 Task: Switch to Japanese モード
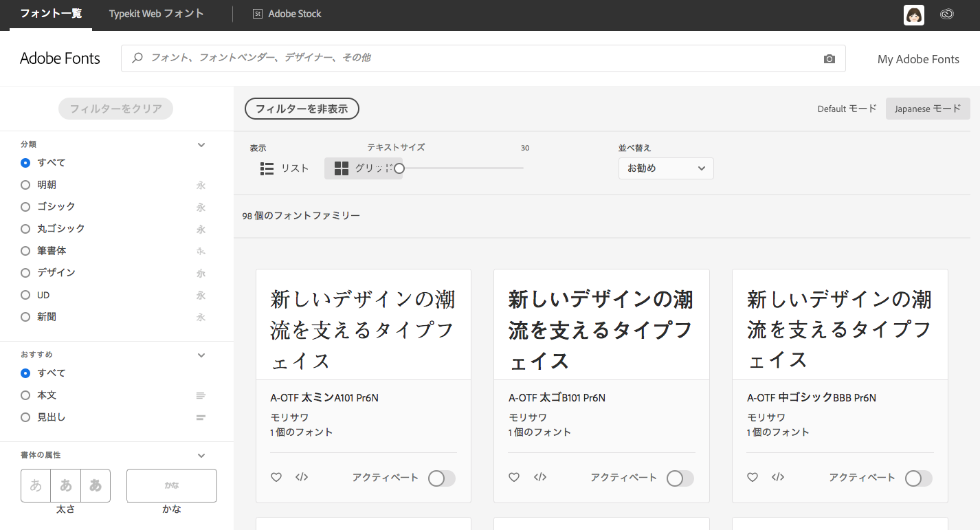coord(928,109)
